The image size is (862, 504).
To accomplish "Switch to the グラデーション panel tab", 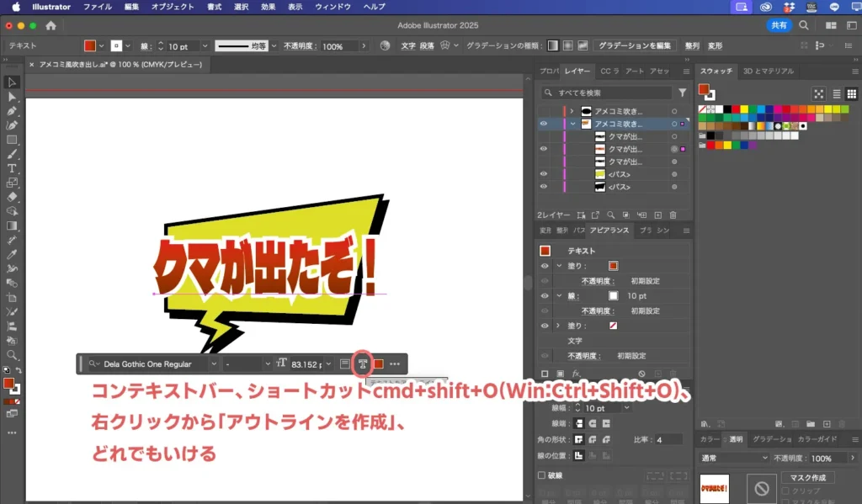I will point(771,439).
